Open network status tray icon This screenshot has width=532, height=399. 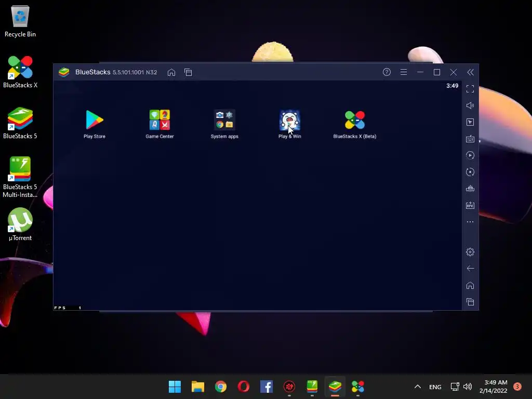point(455,387)
